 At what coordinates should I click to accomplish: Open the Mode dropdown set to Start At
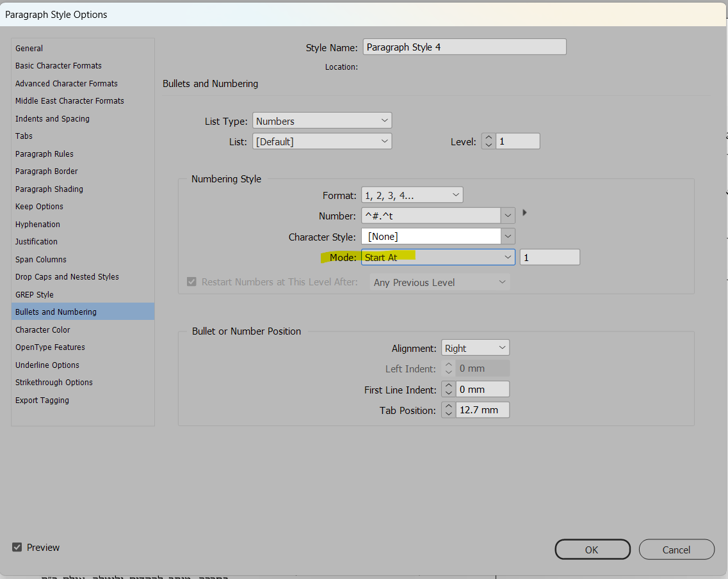pos(438,257)
